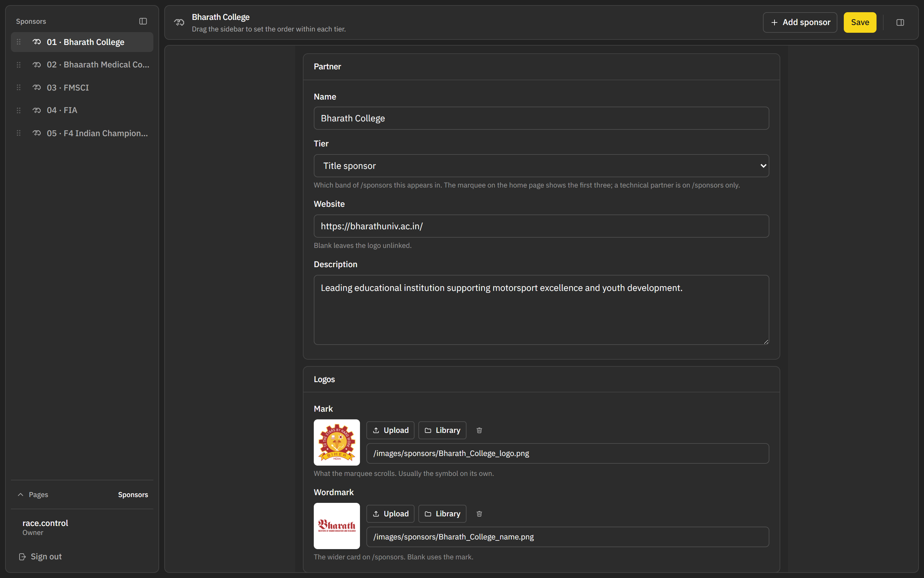Screen dimensions: 924x578
Task: Click the Bharath Wordmark thumbnail
Action: pos(337,526)
